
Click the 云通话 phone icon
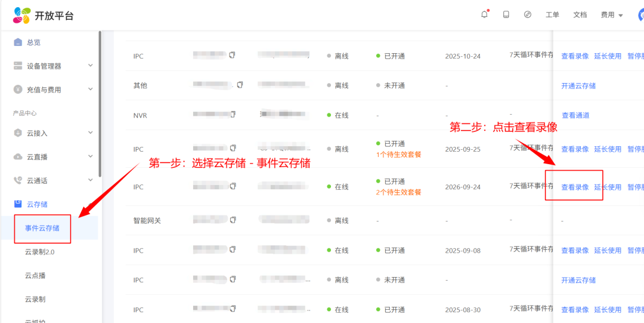tap(18, 180)
